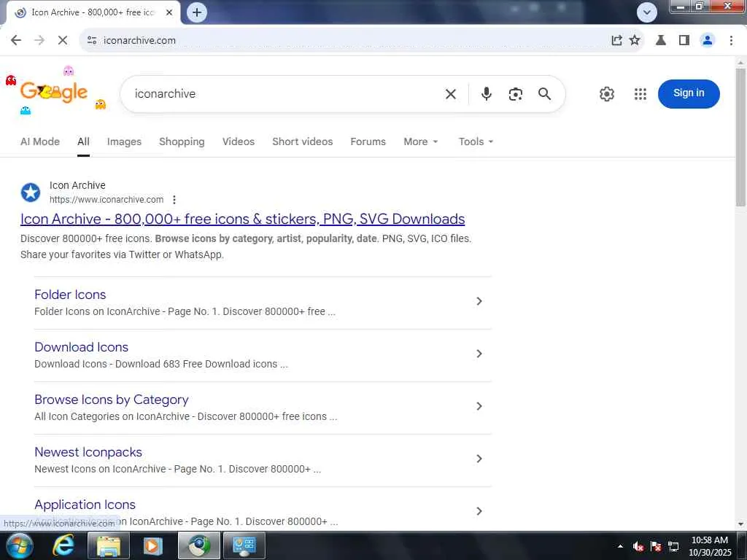Viewport: 747px width, 560px height.
Task: Open the Icon Archive 800,000+ free icons link
Action: (242, 219)
